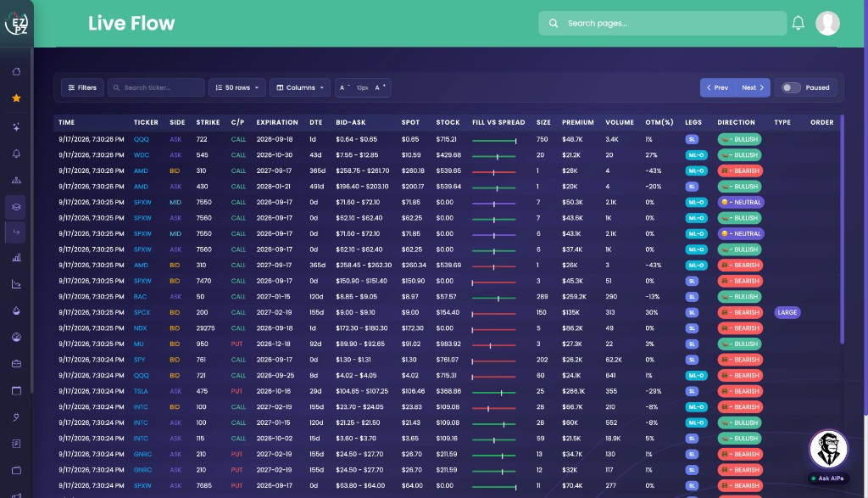This screenshot has width=868, height=498.
Task: Open the NDX ticker link
Action: pyautogui.click(x=140, y=328)
